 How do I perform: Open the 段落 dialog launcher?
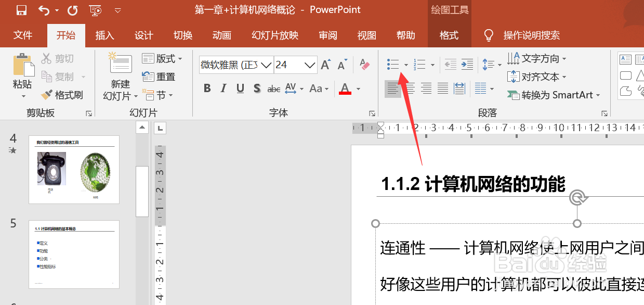coord(604,112)
